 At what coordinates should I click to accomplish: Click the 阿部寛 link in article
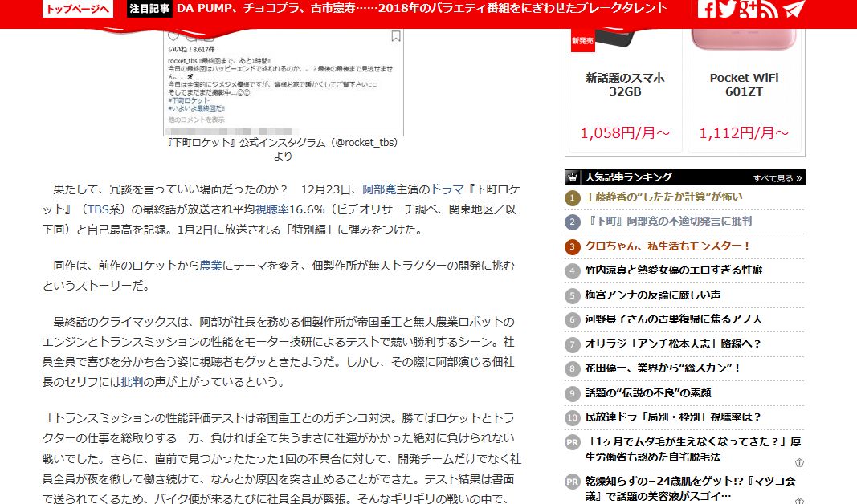click(379, 189)
